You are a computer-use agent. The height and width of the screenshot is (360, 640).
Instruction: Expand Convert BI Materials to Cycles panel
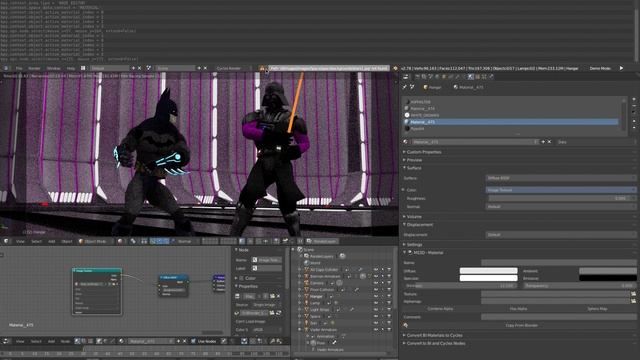click(434, 335)
